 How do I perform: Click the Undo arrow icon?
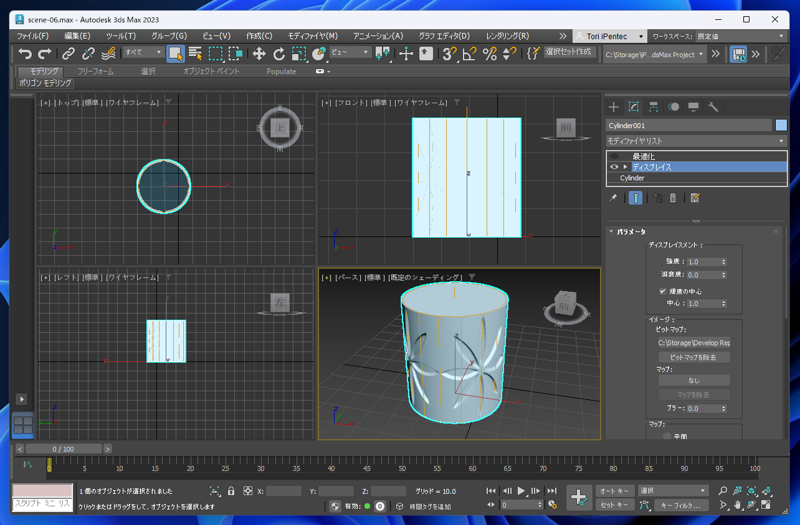(24, 54)
